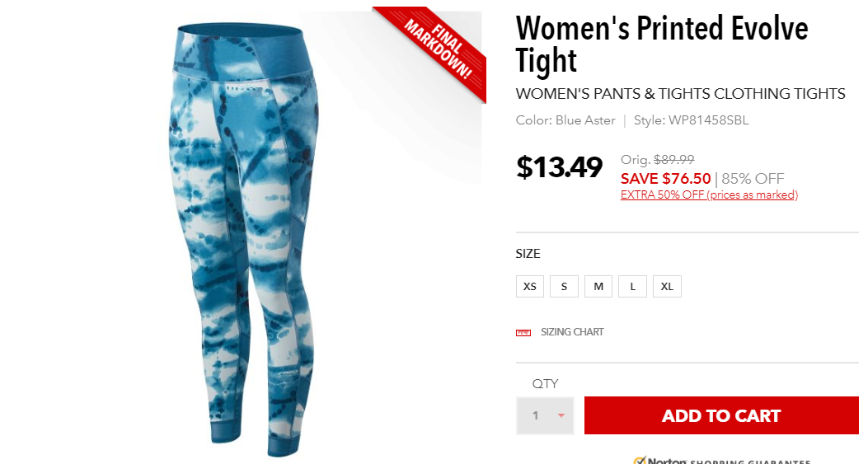The image size is (868, 464).
Task: Click the style number WP81458SBL
Action: click(x=708, y=120)
